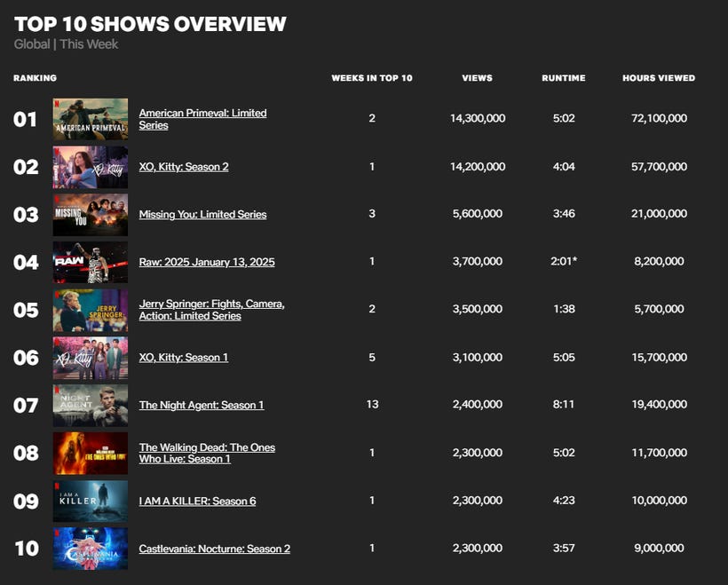Click the 19,400,000 hours viewed value
Image resolution: width=728 pixels, height=585 pixels.
pos(660,405)
